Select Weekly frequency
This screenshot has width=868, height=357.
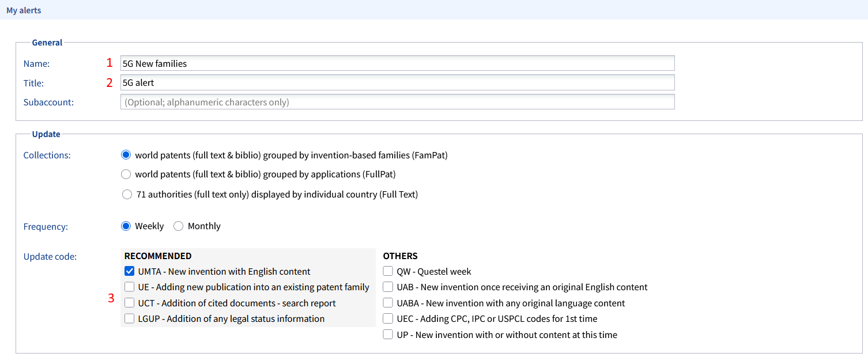click(x=126, y=226)
